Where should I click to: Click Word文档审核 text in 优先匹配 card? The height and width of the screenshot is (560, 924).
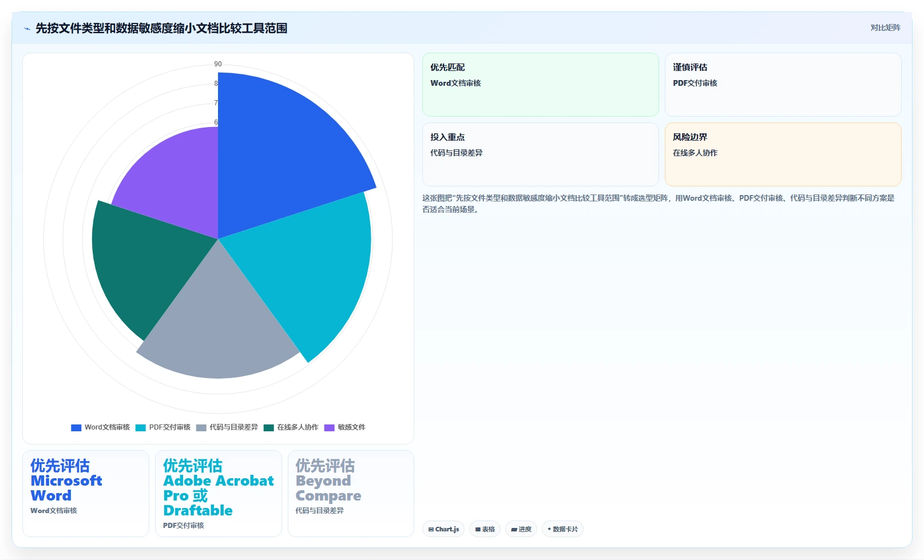[x=455, y=83]
